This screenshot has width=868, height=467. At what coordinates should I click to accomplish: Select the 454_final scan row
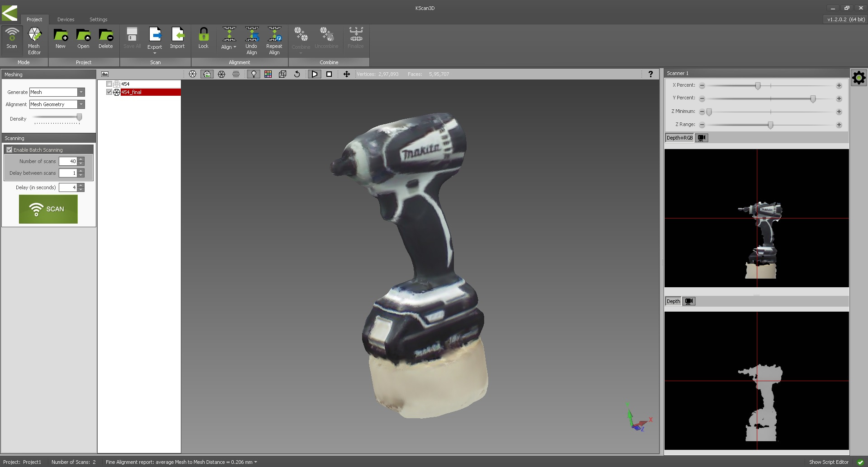pyautogui.click(x=151, y=92)
